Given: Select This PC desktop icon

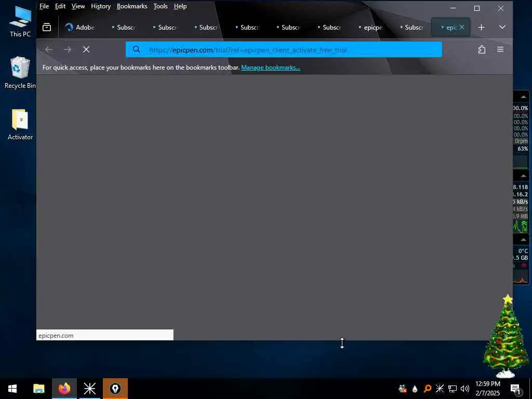Looking at the screenshot, I should coord(20,21).
